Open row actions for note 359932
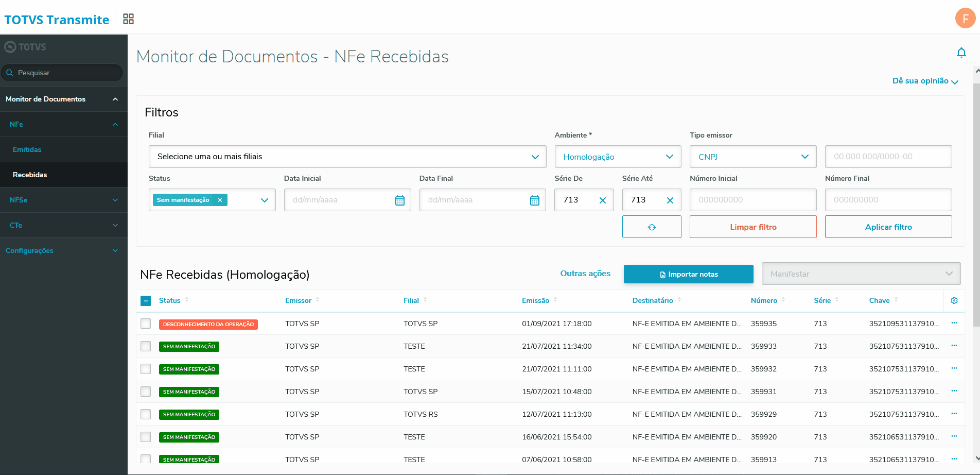The width and height of the screenshot is (980, 475). pyautogui.click(x=954, y=368)
